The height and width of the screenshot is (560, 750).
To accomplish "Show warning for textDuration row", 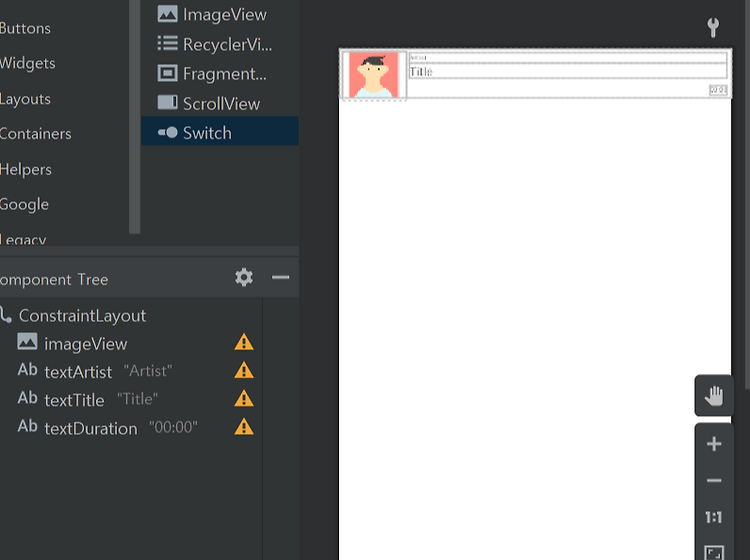I will click(244, 427).
